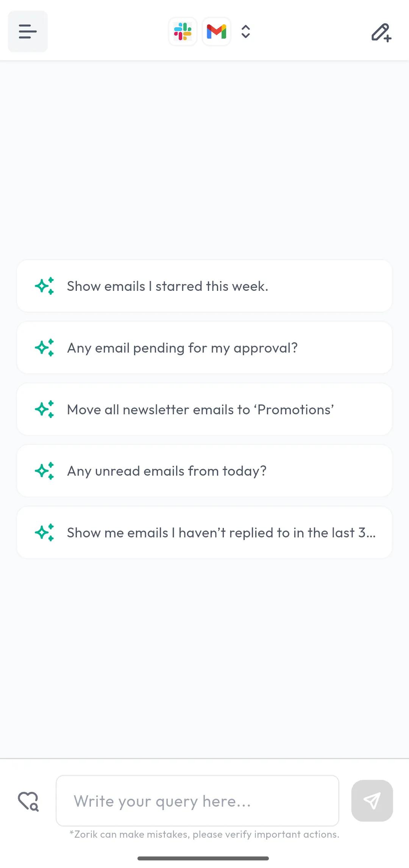Tap sparkle icon beside unread emails suggestion
409x868 pixels.
44,471
